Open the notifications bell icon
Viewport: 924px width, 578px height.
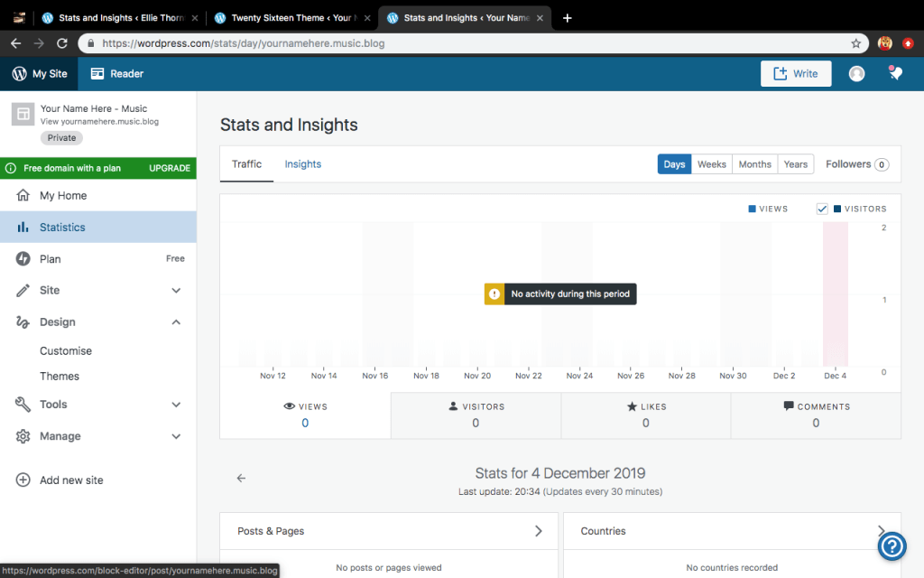click(x=895, y=74)
